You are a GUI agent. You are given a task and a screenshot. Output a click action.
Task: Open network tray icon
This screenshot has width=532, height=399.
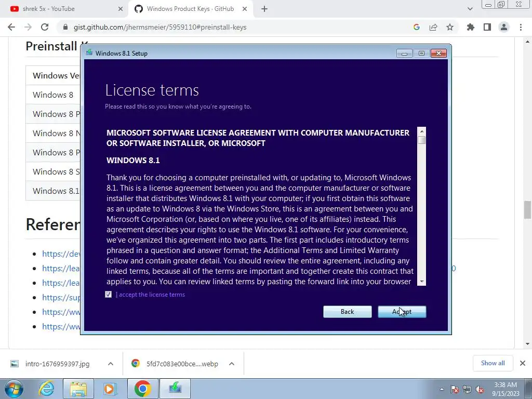[467, 389]
